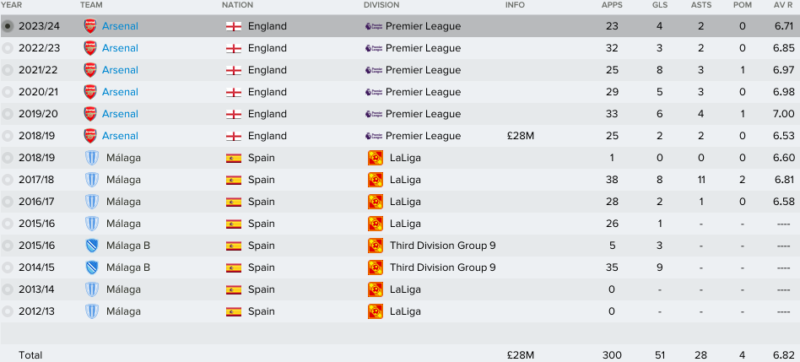Sort by the GLS column header
This screenshot has width=800, height=362.
(x=659, y=5)
